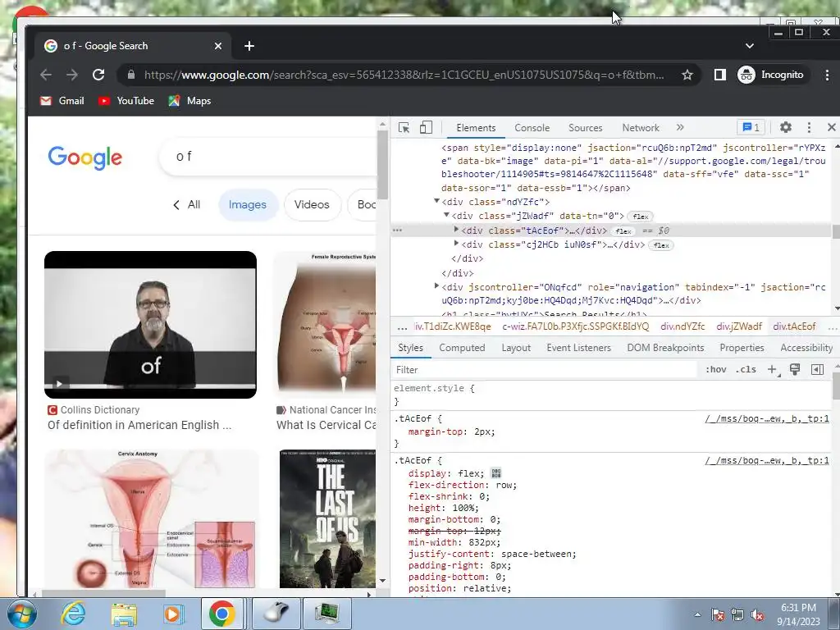840x630 pixels.
Task: Click the DevTools inspect element picker icon
Action: tap(404, 127)
